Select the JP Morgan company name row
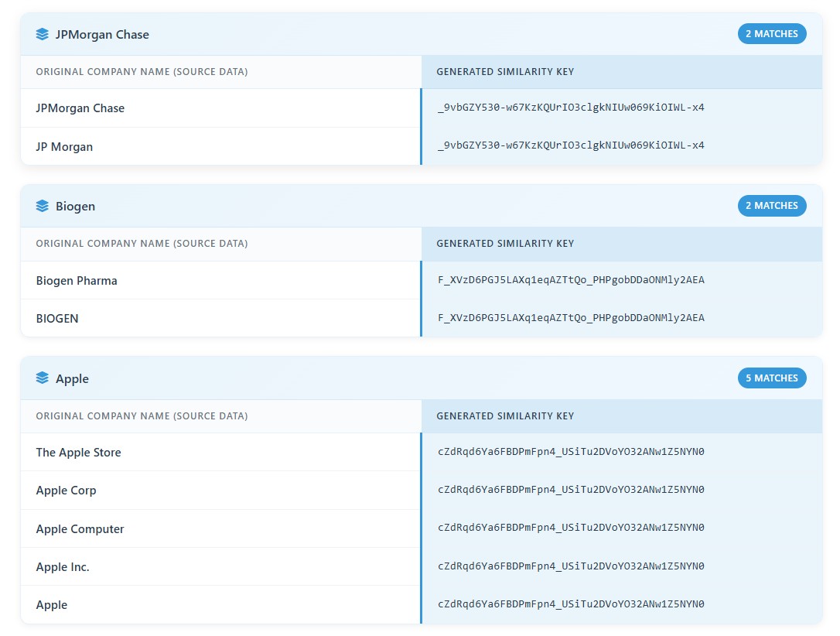Image resolution: width=840 pixels, height=636 pixels. click(x=220, y=146)
